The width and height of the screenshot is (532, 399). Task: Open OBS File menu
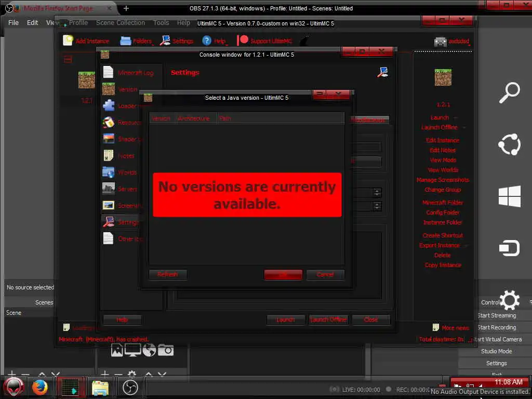14,22
